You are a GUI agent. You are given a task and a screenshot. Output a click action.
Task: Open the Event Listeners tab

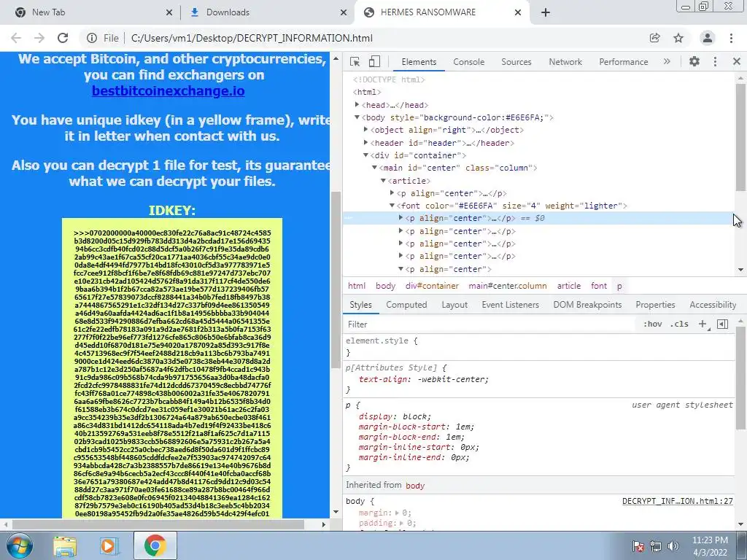(x=510, y=305)
